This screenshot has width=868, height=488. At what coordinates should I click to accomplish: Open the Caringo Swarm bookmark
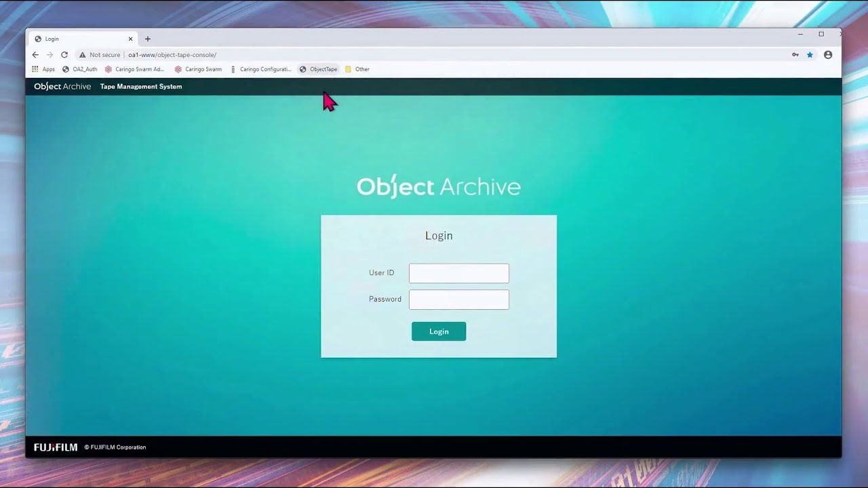[199, 69]
